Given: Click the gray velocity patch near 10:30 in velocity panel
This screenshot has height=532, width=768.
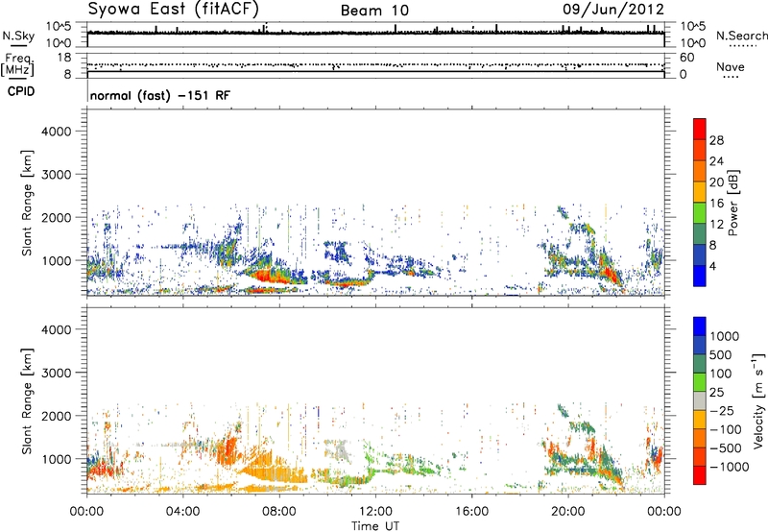Looking at the screenshot, I should [338, 449].
